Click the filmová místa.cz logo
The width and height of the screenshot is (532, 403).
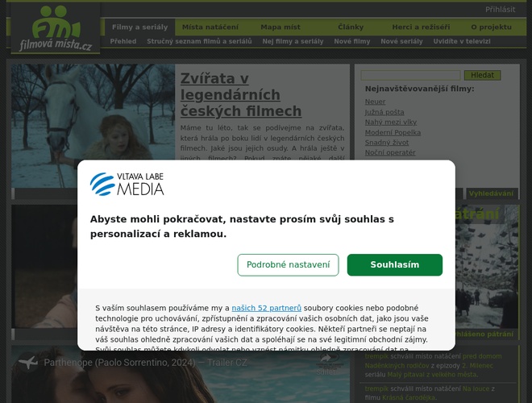(x=56, y=28)
